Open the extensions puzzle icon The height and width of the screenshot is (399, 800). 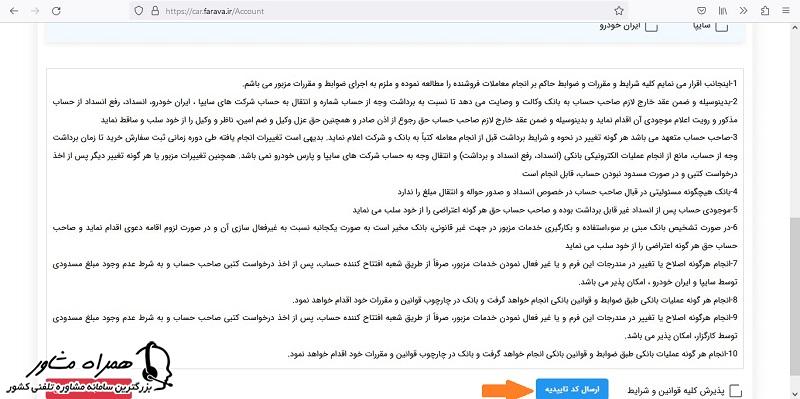click(765, 11)
